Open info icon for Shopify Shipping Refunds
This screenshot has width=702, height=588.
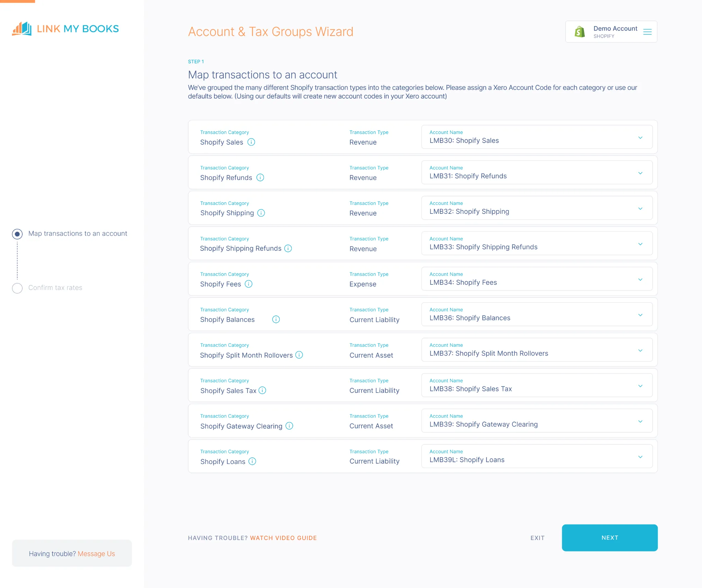tap(288, 248)
